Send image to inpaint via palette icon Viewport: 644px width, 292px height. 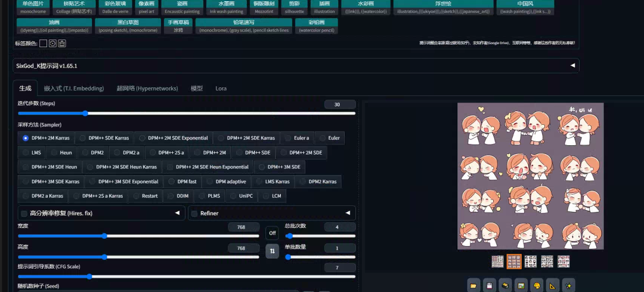537,285
